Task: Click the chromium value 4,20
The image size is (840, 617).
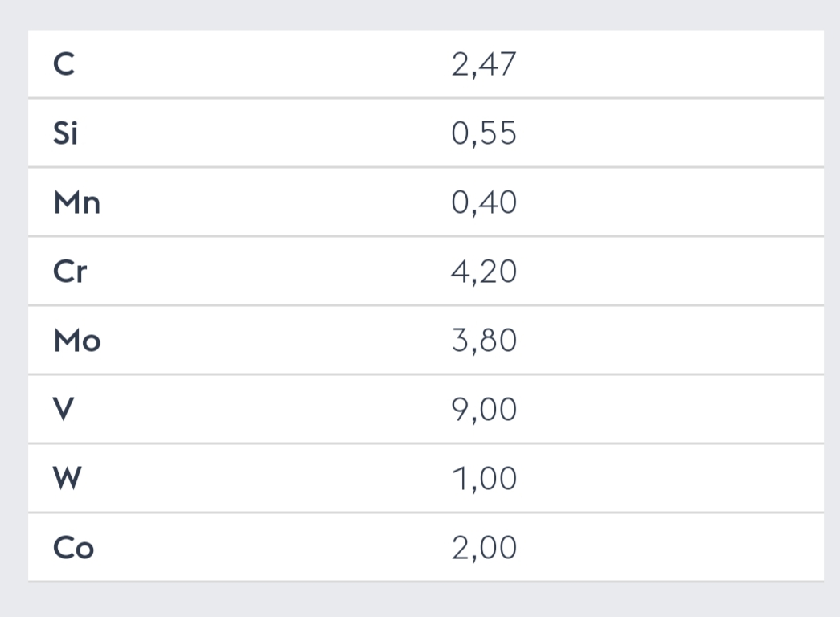Action: click(x=484, y=272)
